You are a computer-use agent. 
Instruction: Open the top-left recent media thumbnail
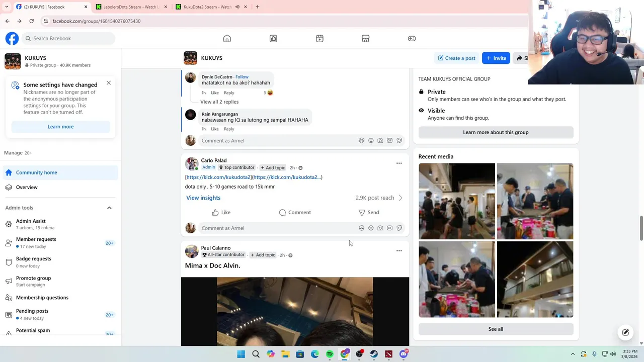click(x=457, y=201)
